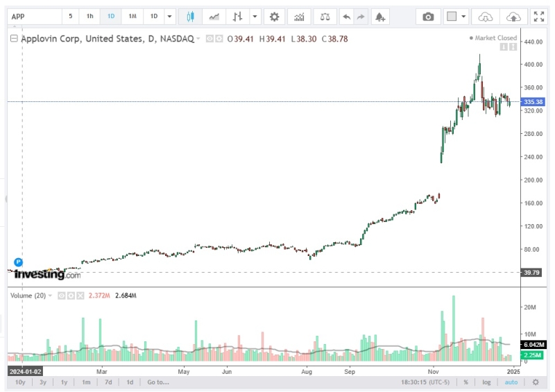The image size is (555, 392).
Task: Toggle logarithmic scale mode
Action: pyautogui.click(x=486, y=382)
